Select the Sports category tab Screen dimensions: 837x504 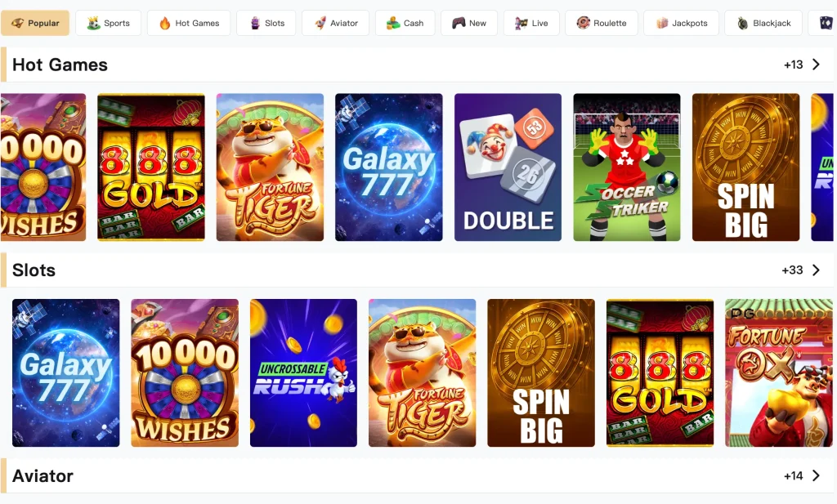click(109, 23)
